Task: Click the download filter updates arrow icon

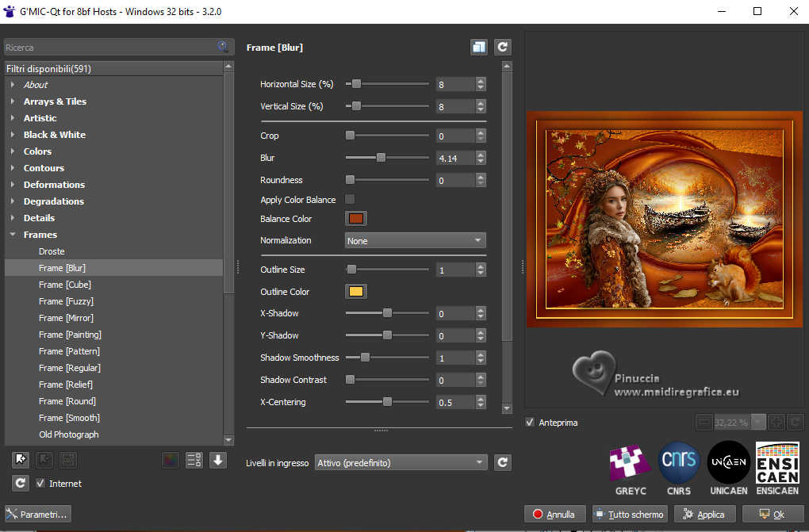Action: 218,460
